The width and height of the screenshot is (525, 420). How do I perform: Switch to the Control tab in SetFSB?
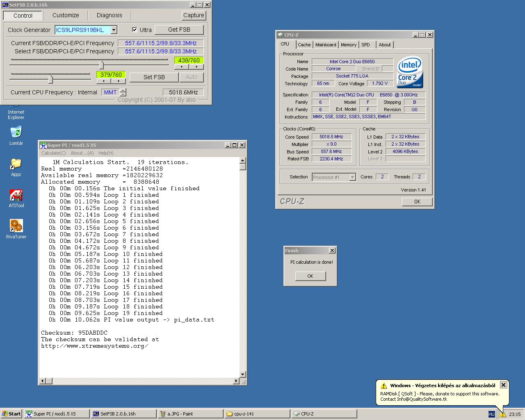(23, 16)
